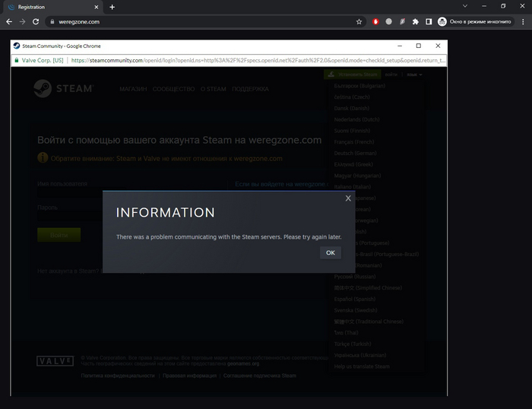Image resolution: width=532 pixels, height=409 pixels.
Task: Open СООБЩЕСТВО in the Steam navigation
Action: point(173,89)
